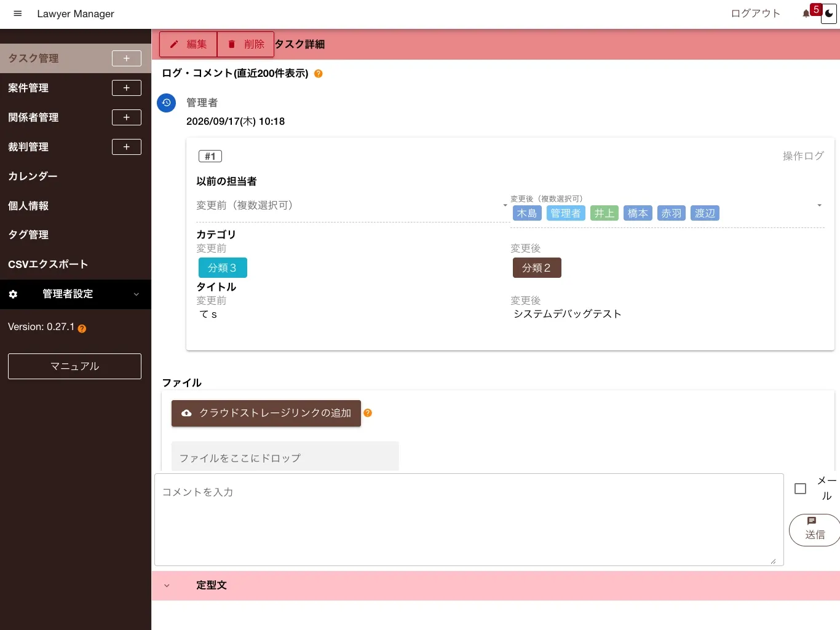Click the gear icon beside 管理者設定

pos(13,294)
